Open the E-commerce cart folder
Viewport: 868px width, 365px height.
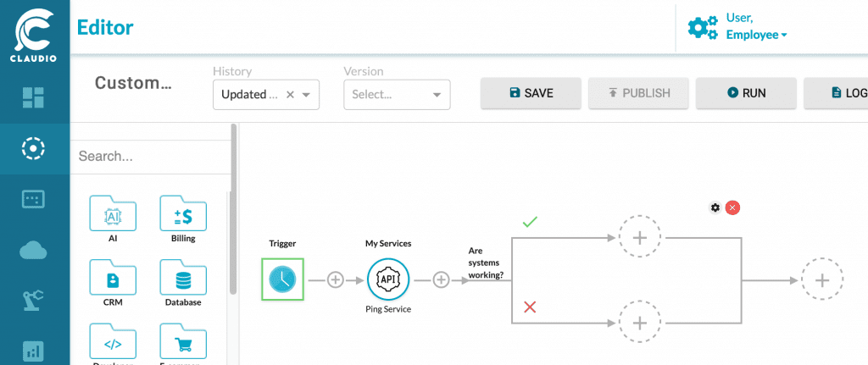(183, 342)
